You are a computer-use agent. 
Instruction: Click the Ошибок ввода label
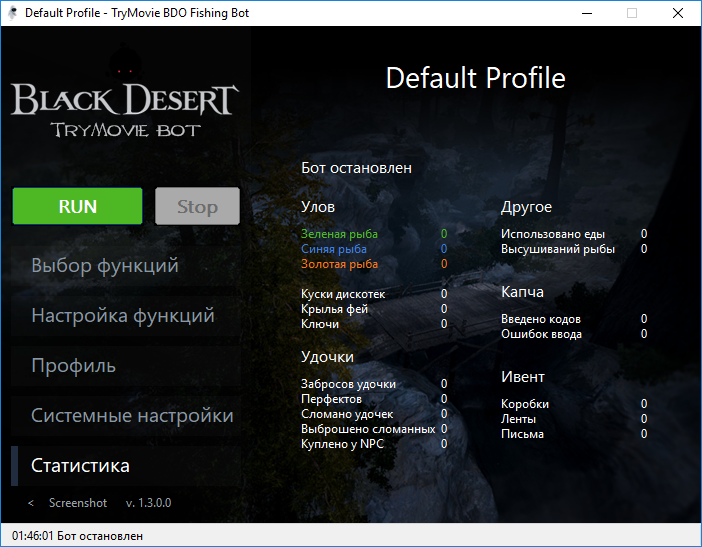coord(541,334)
